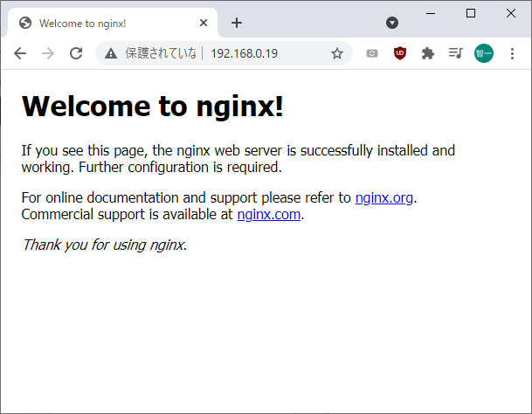Image resolution: width=532 pixels, height=414 pixels.
Task: Open the uBlock Origin extension icon
Action: (x=400, y=53)
